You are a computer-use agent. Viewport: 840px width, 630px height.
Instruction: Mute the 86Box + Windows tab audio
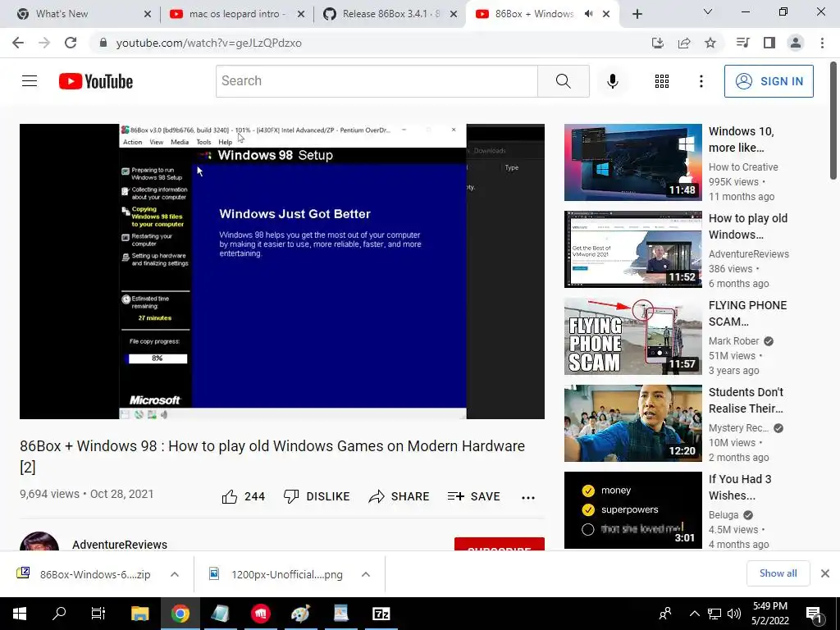(x=588, y=14)
